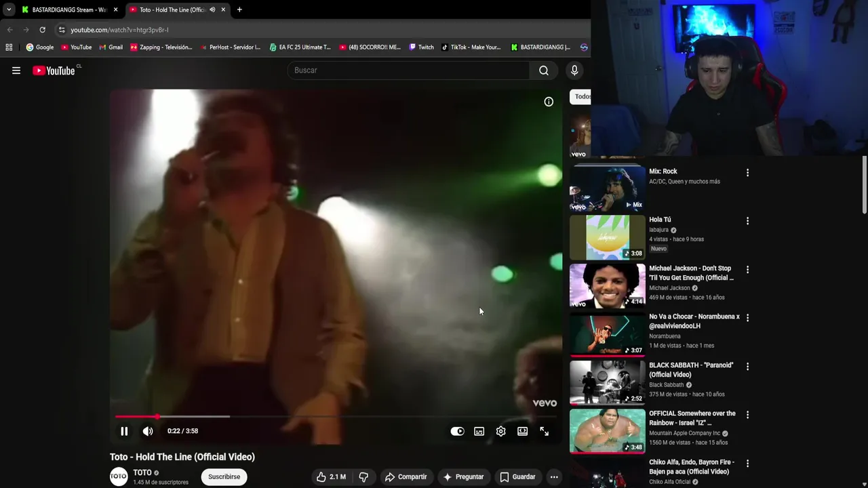Open the TikTok bookmark
Image resolution: width=868 pixels, height=488 pixels.
coord(471,47)
